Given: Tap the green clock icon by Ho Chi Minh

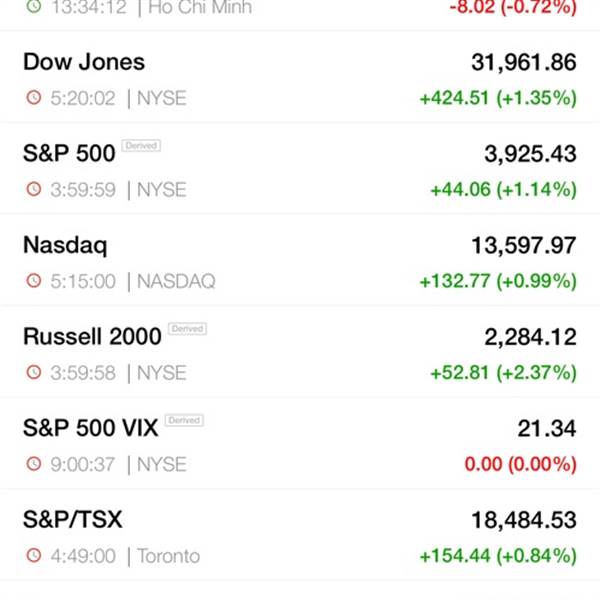Looking at the screenshot, I should point(34,6).
